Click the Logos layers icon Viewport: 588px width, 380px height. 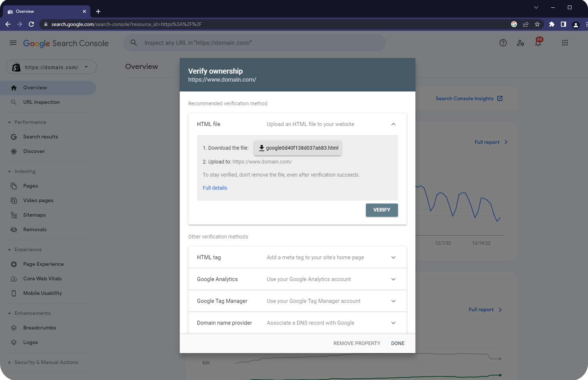tap(14, 342)
